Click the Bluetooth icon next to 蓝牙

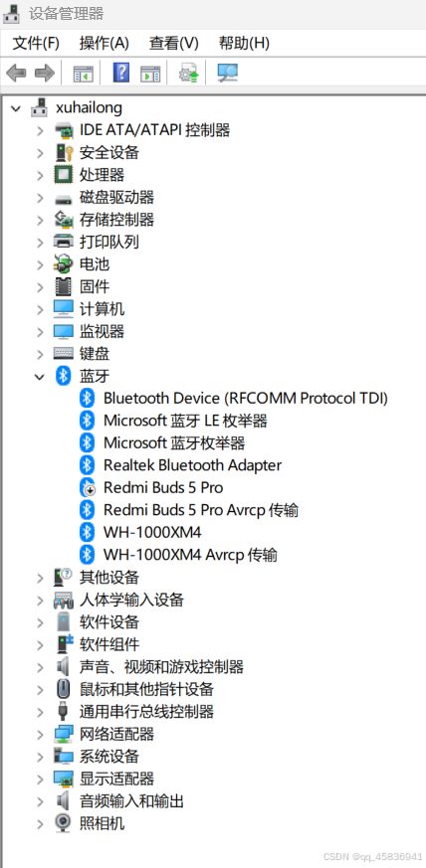(64, 377)
